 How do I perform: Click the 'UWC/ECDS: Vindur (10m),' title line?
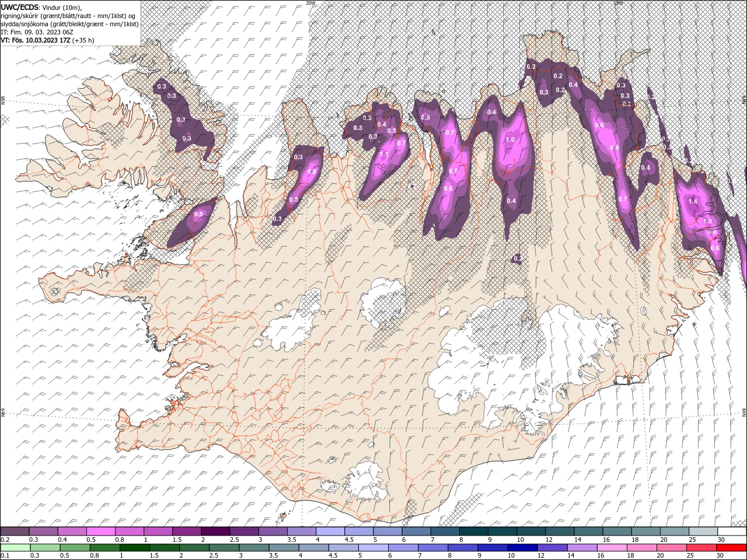click(x=41, y=7)
